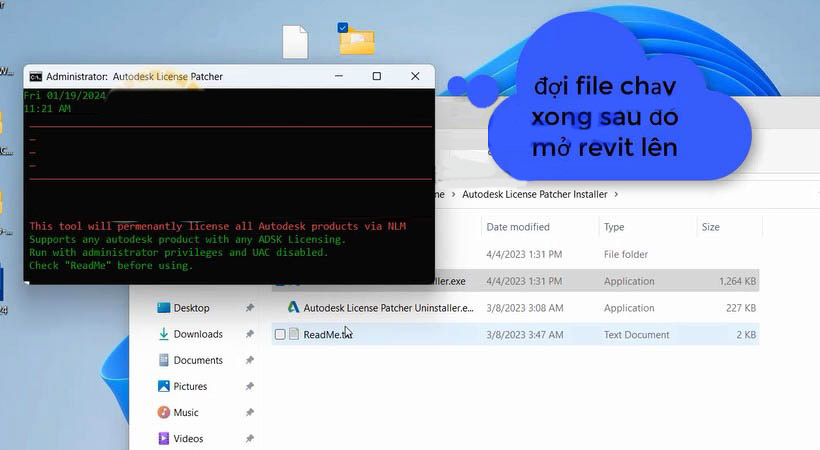The height and width of the screenshot is (450, 820).
Task: Click the Text Document type cell
Action: click(636, 335)
